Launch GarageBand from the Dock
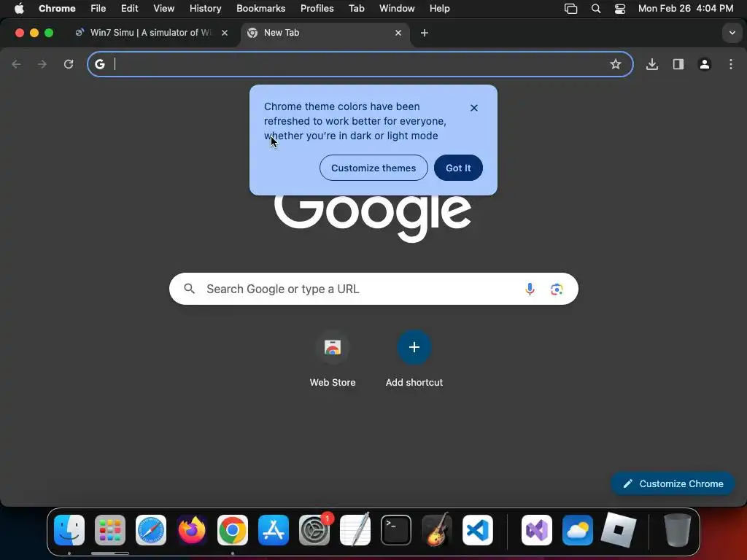Screen dimensions: 747x560 [437, 530]
